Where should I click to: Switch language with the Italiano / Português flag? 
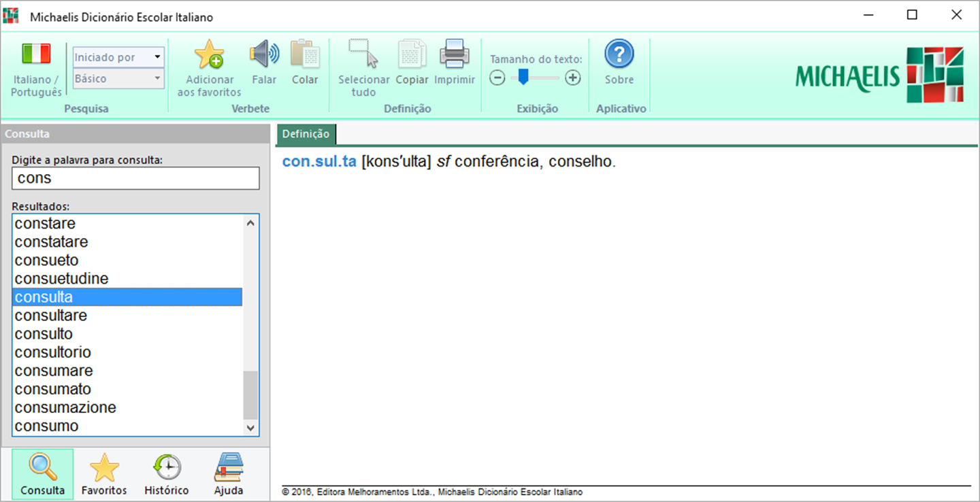(x=37, y=70)
